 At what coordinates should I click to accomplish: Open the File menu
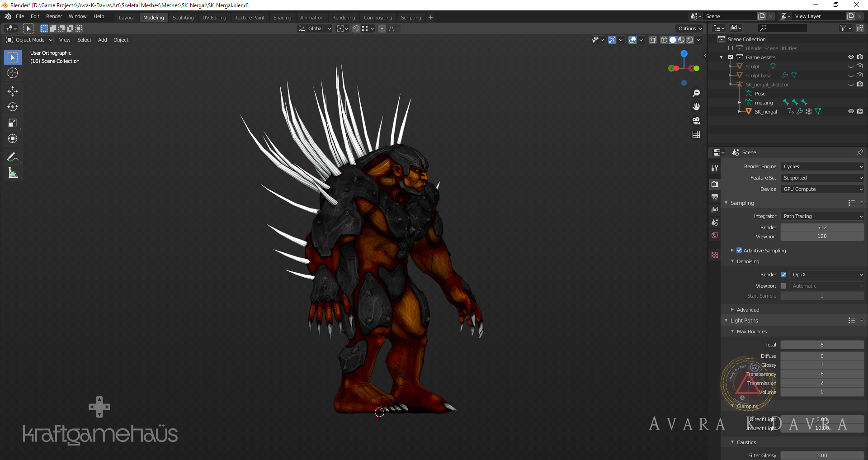click(x=20, y=16)
